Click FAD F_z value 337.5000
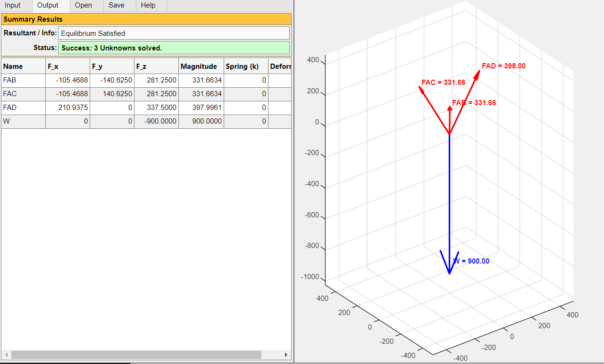604x364 pixels. (x=156, y=108)
